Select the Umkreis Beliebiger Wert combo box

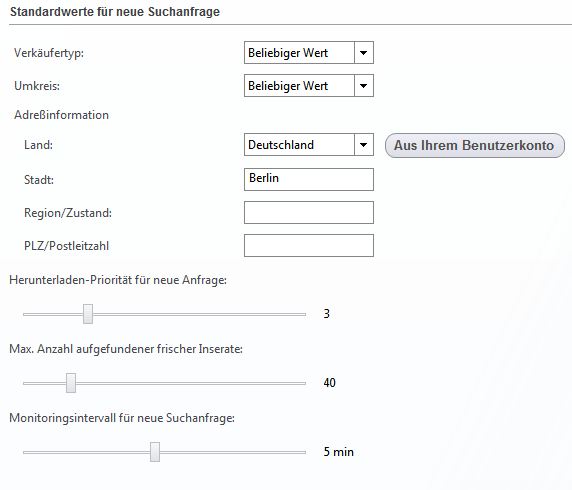[x=309, y=86]
